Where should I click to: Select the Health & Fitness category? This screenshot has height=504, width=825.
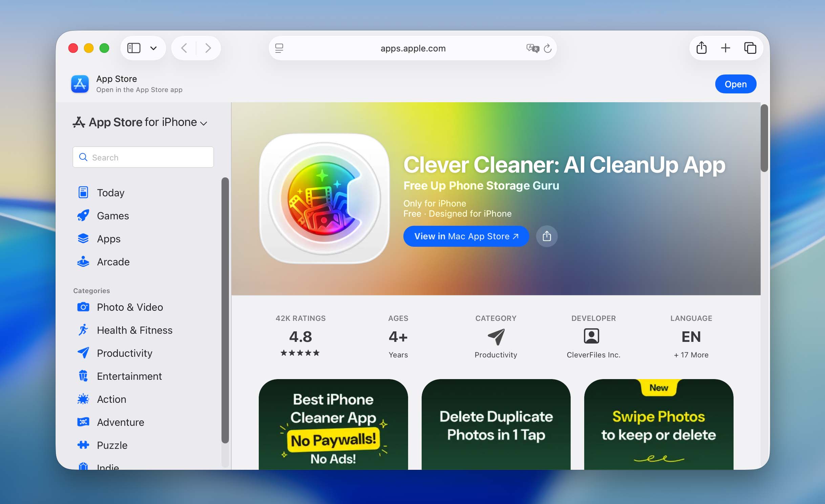134,330
